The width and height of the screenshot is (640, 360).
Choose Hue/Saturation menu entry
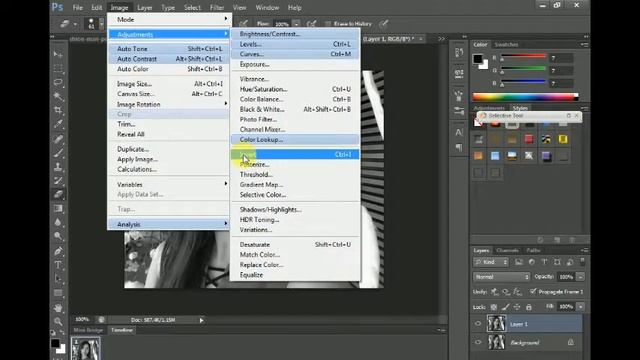(295, 89)
